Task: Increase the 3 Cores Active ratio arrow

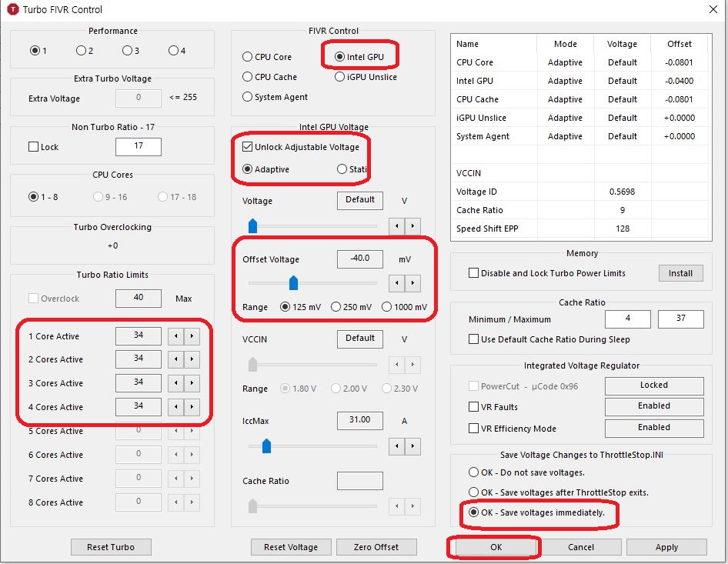Action: (192, 383)
